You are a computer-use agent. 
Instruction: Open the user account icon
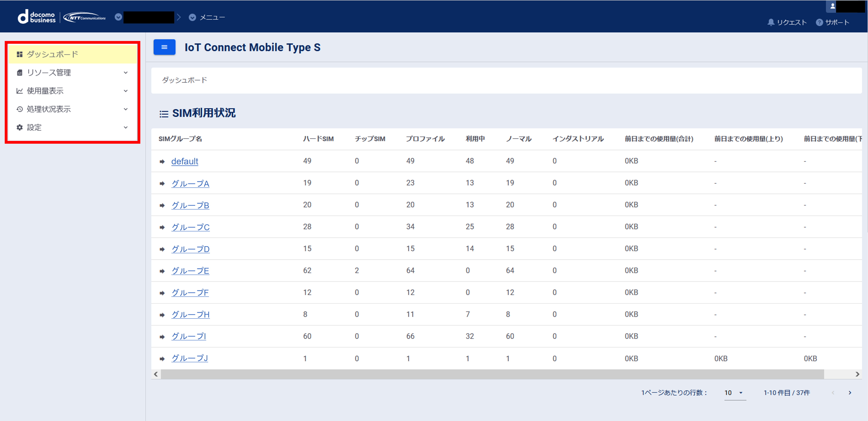point(832,6)
